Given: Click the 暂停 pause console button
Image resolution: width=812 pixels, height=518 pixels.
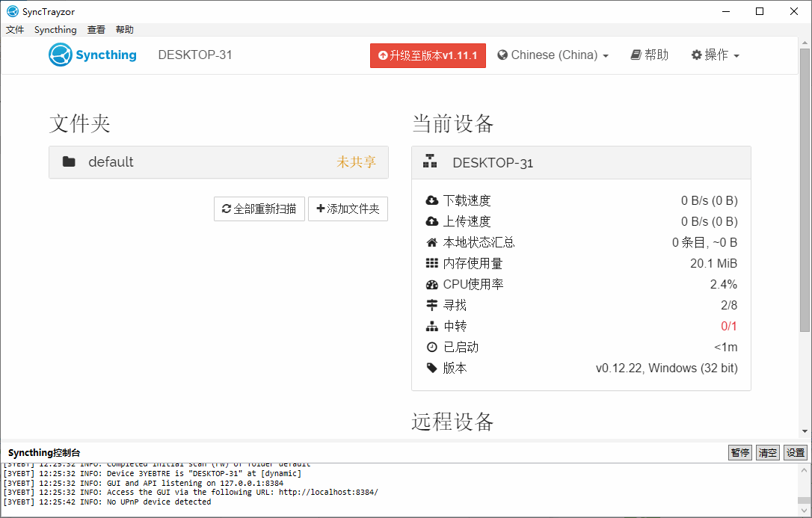Looking at the screenshot, I should [x=740, y=453].
